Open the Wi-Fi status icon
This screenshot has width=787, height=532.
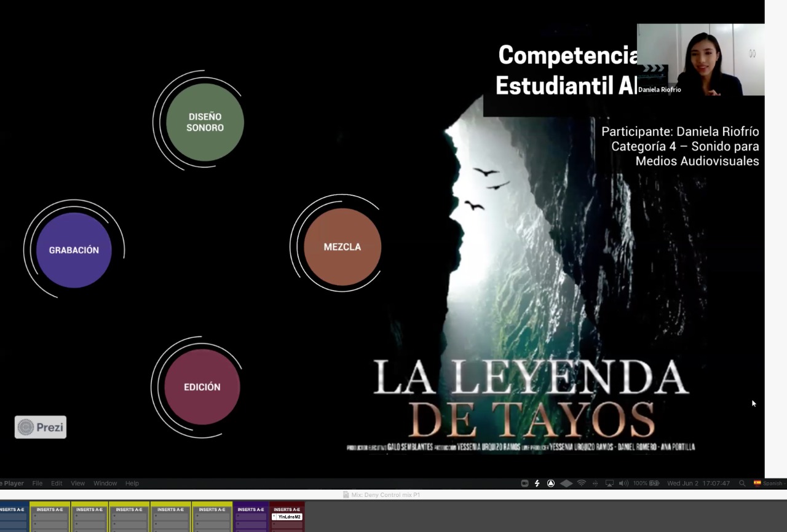click(x=581, y=483)
